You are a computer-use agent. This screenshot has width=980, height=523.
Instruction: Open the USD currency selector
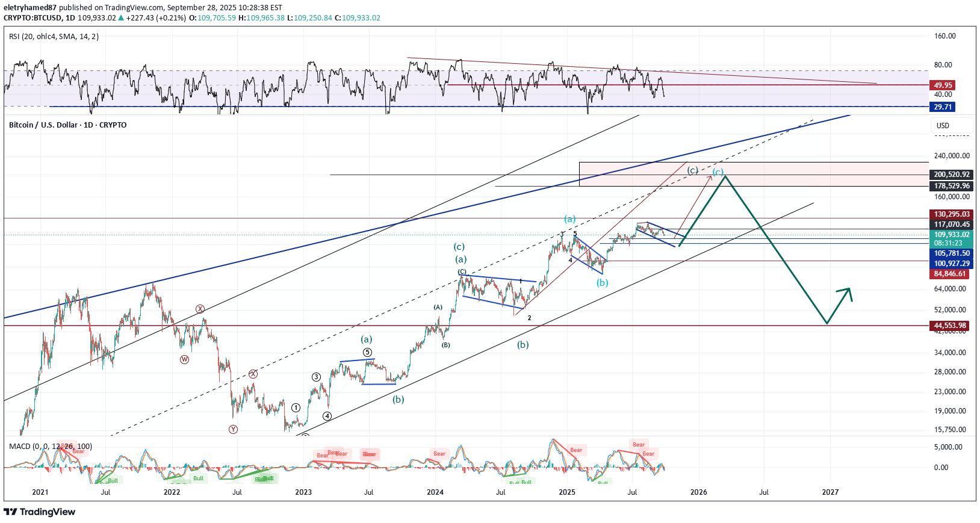click(x=951, y=125)
